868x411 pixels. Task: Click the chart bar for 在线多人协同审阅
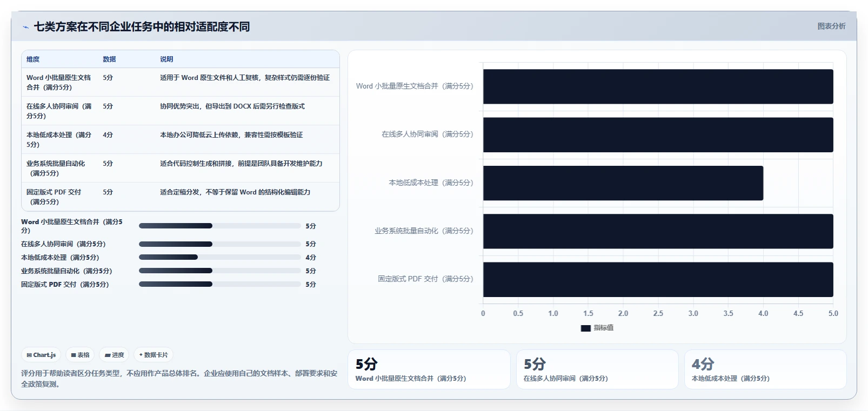(658, 134)
